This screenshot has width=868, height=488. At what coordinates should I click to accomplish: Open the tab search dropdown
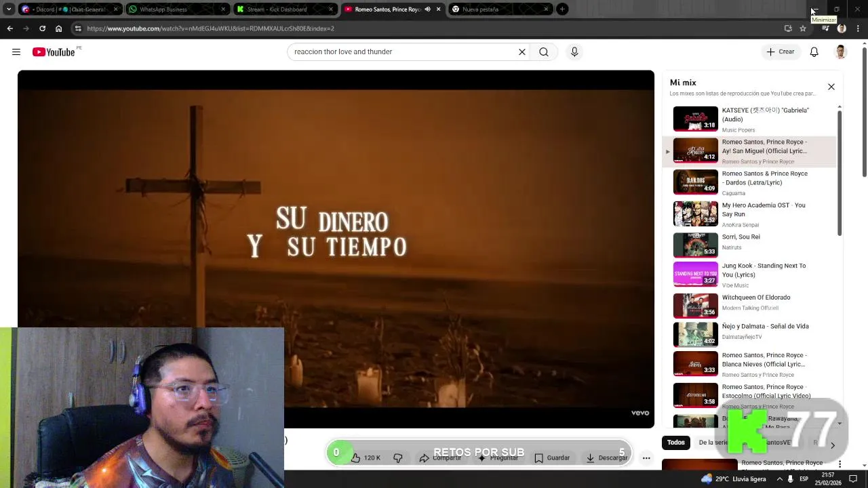(x=8, y=9)
